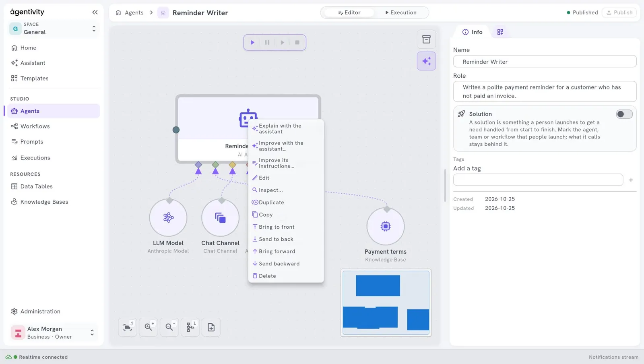Select the LLM Model node icon
Screen dimensions: 644x364
[168, 217]
